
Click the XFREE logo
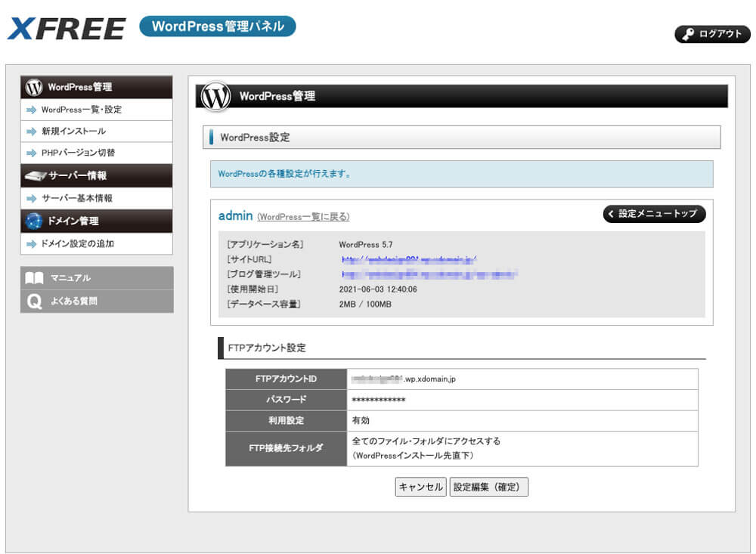tap(67, 28)
